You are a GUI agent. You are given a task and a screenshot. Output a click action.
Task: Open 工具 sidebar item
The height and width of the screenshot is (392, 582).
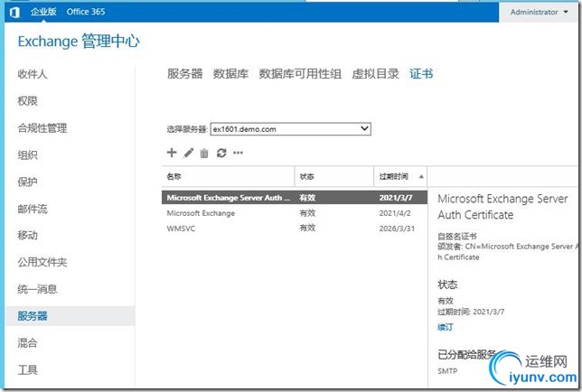[x=27, y=369]
